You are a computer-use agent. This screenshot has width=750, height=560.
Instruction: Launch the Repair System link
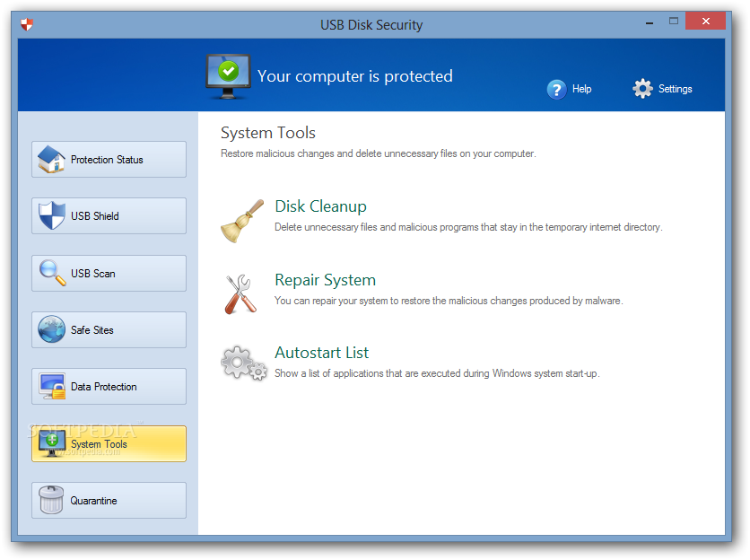click(326, 280)
